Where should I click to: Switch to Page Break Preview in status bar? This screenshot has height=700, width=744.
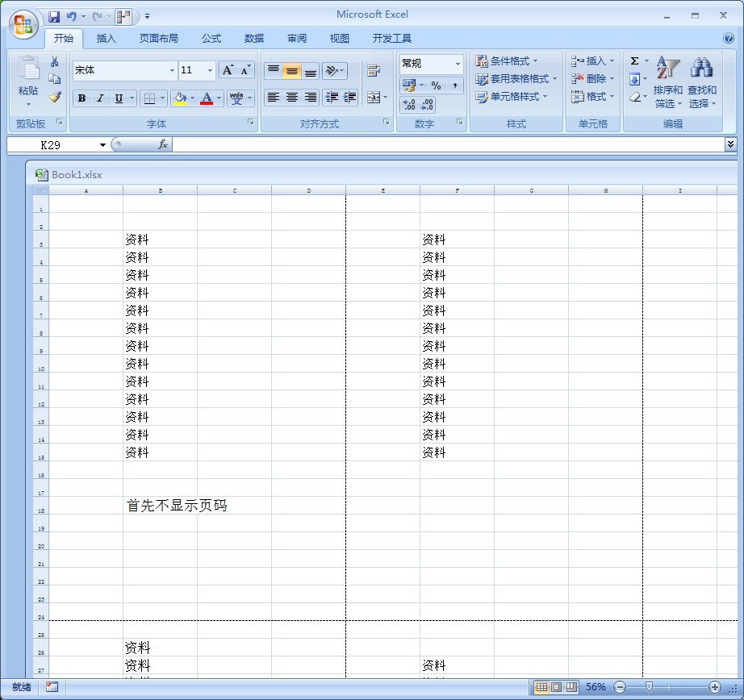point(572,687)
